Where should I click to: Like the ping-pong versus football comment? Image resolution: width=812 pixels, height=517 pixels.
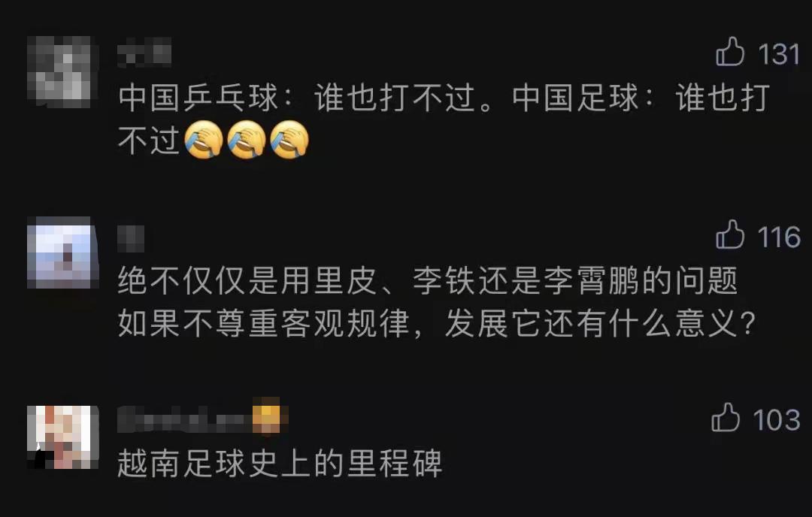(729, 51)
